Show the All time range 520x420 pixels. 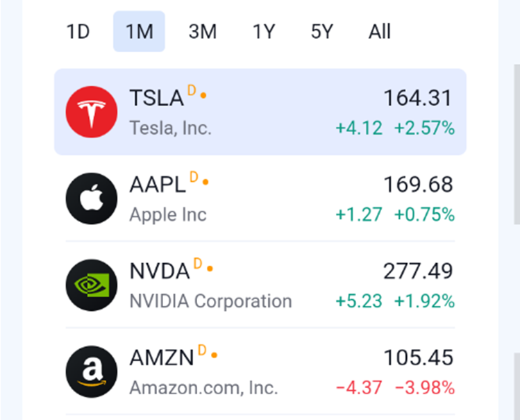pos(380,32)
